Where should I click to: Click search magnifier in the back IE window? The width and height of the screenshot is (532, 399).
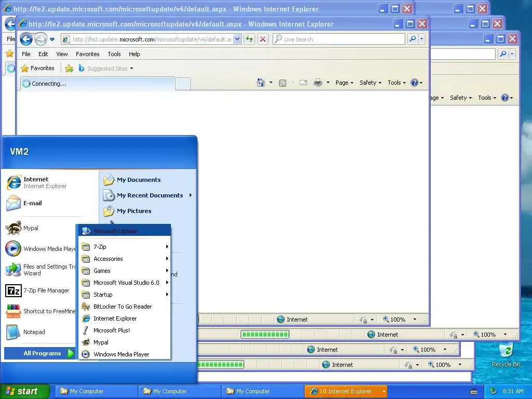coord(503,54)
